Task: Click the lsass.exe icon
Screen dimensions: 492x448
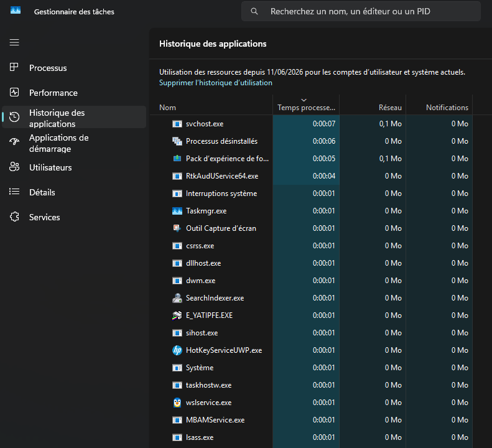Action: [177, 437]
